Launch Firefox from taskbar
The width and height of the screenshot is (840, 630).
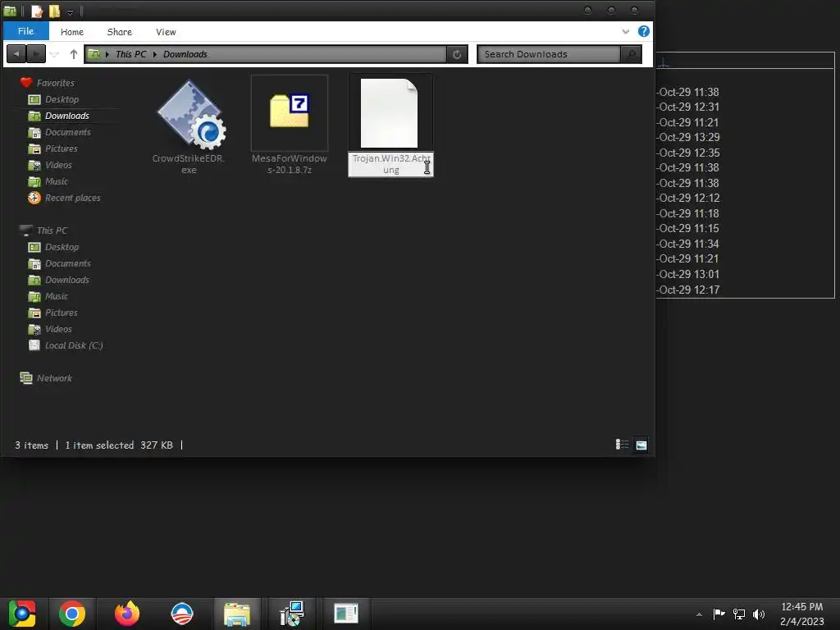click(127, 614)
